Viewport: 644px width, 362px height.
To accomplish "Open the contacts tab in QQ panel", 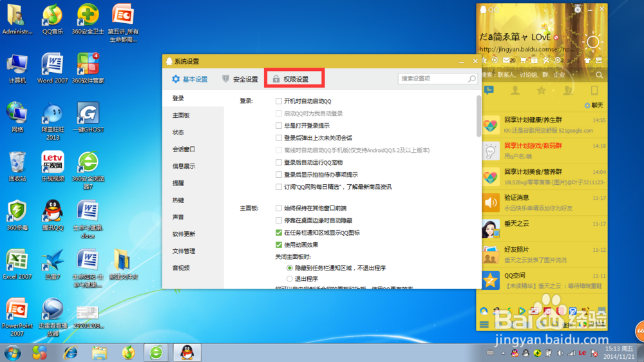I will click(515, 91).
